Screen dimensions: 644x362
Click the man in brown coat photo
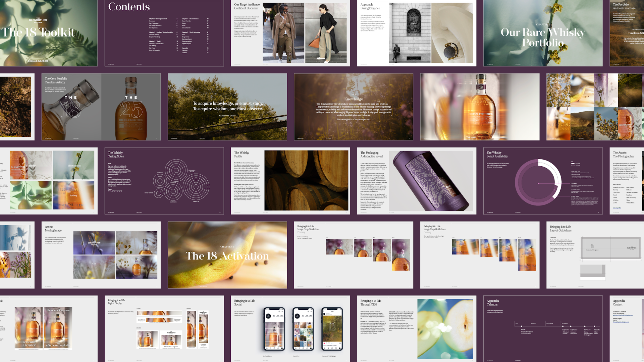[284, 33]
